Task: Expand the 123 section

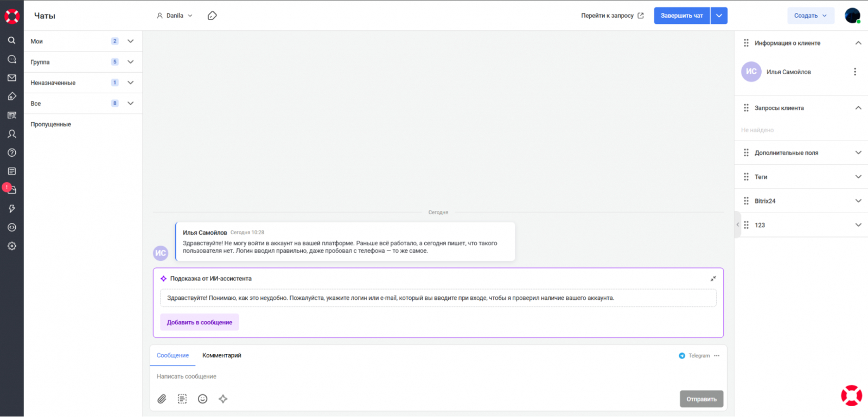Action: click(x=858, y=225)
